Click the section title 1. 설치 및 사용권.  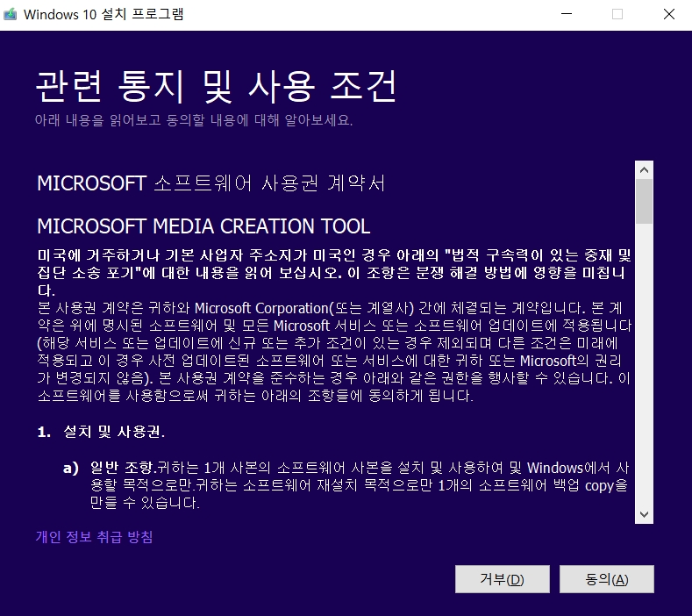(x=101, y=432)
